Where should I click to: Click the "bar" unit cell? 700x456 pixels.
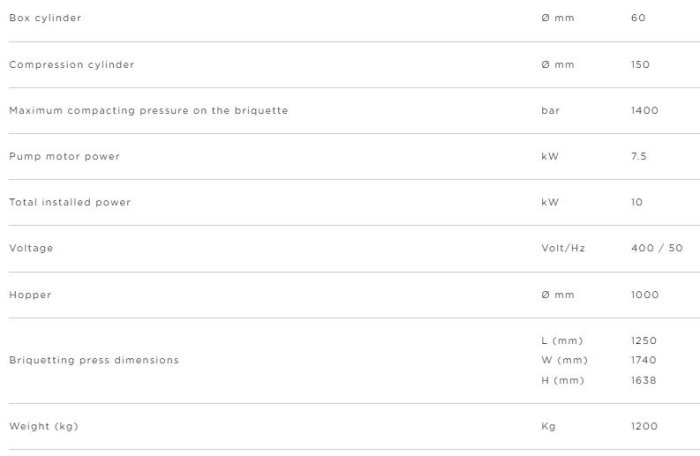pos(549,110)
